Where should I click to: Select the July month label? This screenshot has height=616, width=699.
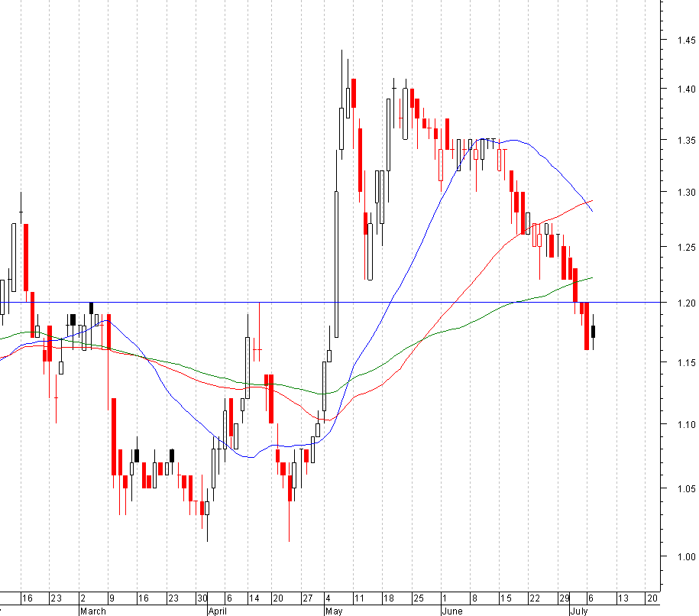tap(579, 611)
